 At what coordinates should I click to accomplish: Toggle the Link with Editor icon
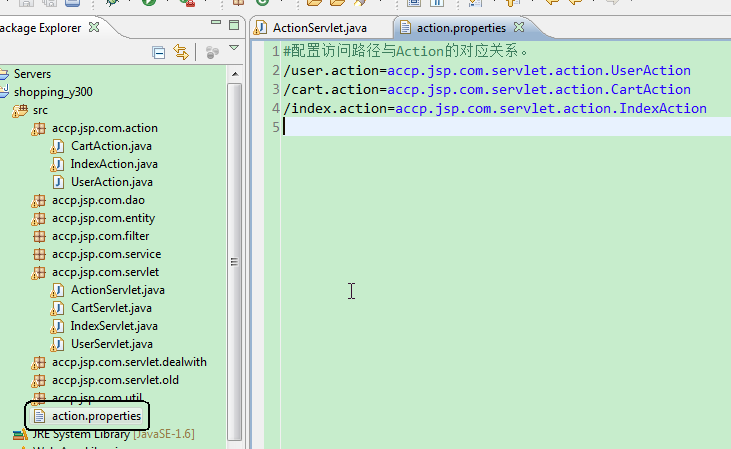coord(181,52)
